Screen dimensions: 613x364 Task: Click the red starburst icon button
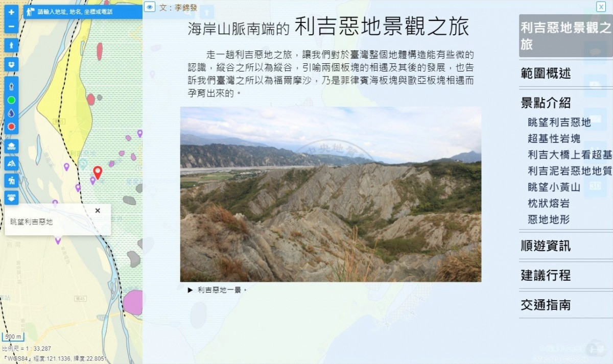coord(11,126)
